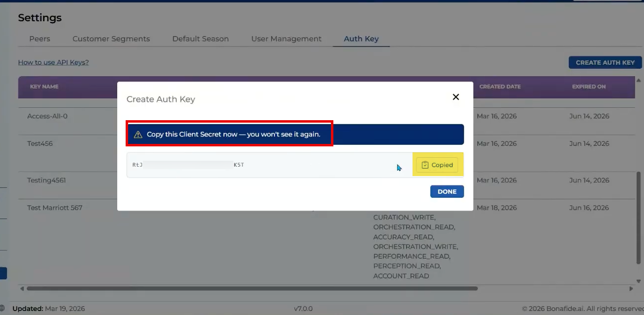Viewport: 644px width, 315px height.
Task: Click the Test Marriott 567 key row
Action: coord(55,208)
